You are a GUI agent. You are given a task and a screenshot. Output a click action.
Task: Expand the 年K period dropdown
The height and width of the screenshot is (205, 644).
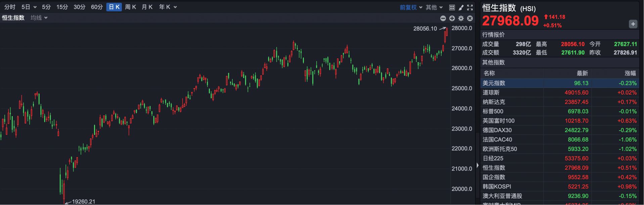tap(168, 7)
